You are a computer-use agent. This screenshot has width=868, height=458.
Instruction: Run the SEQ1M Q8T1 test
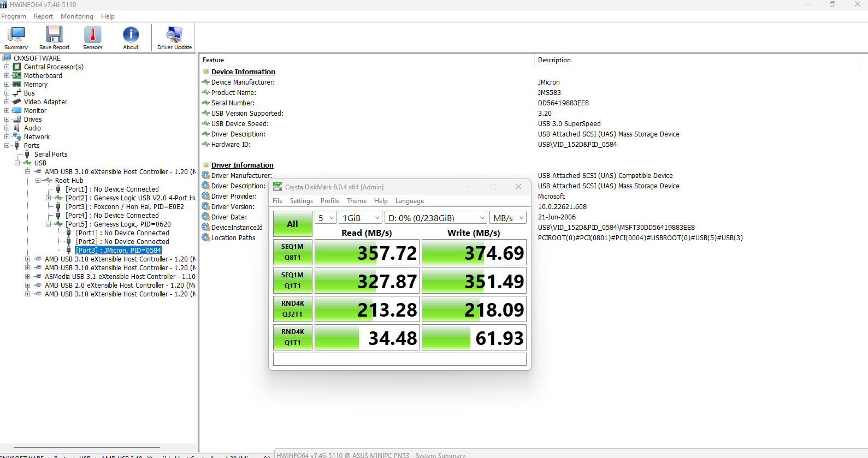click(x=293, y=252)
